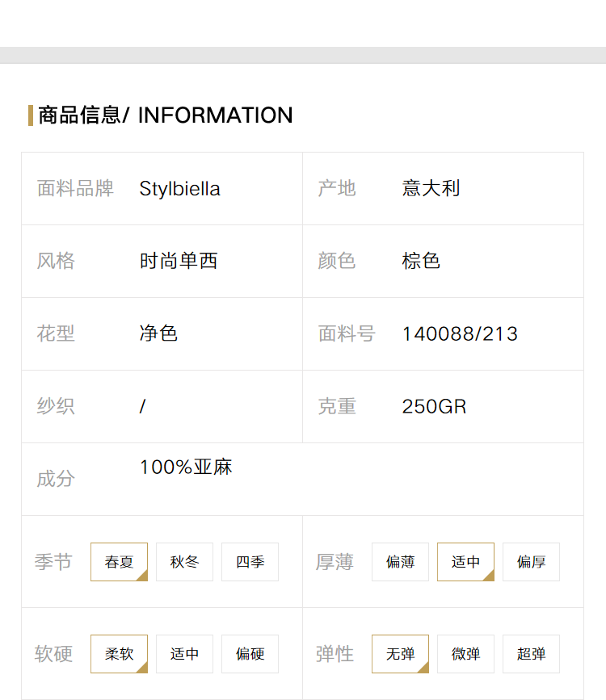Select the 春夏 season option
The image size is (606, 700).
coord(119,562)
